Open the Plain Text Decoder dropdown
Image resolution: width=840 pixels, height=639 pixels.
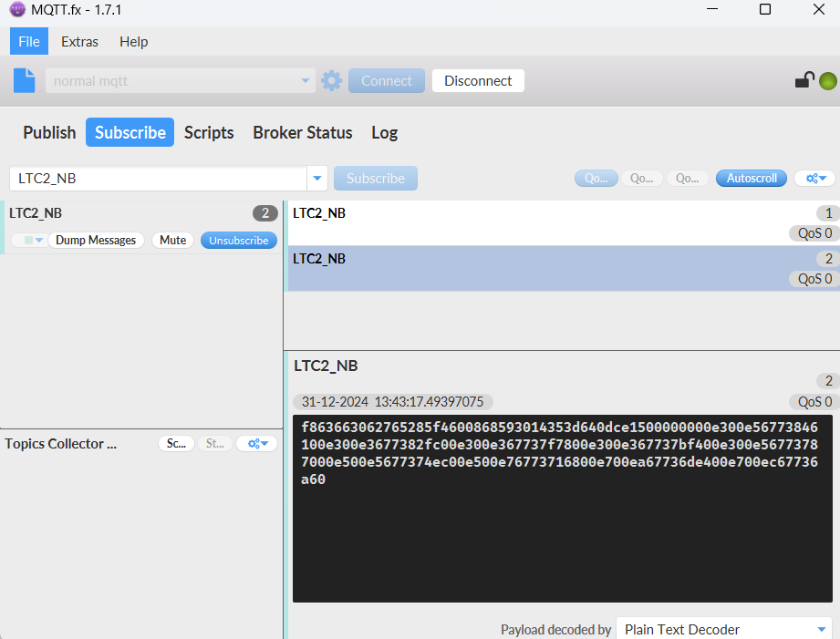pos(723,629)
